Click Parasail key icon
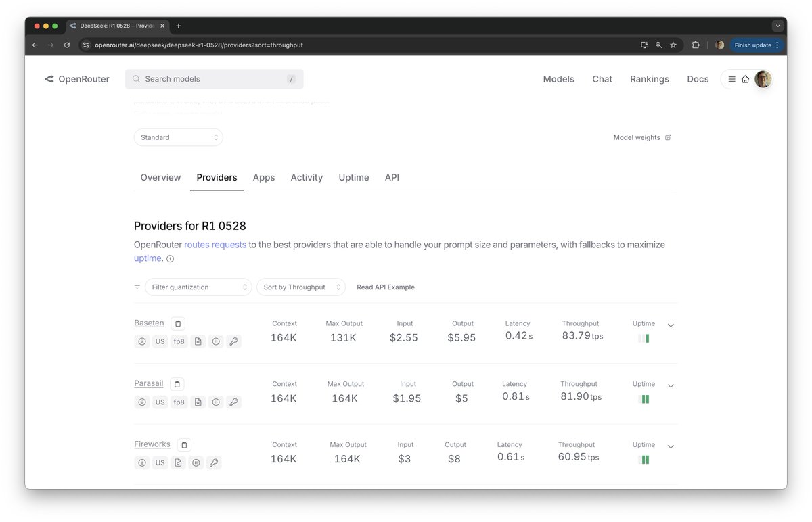812x522 pixels. pos(233,402)
